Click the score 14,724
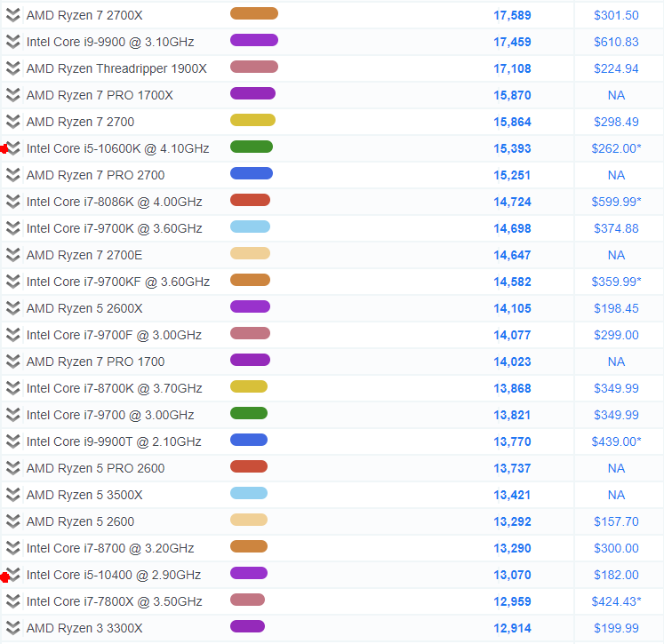 (x=512, y=202)
